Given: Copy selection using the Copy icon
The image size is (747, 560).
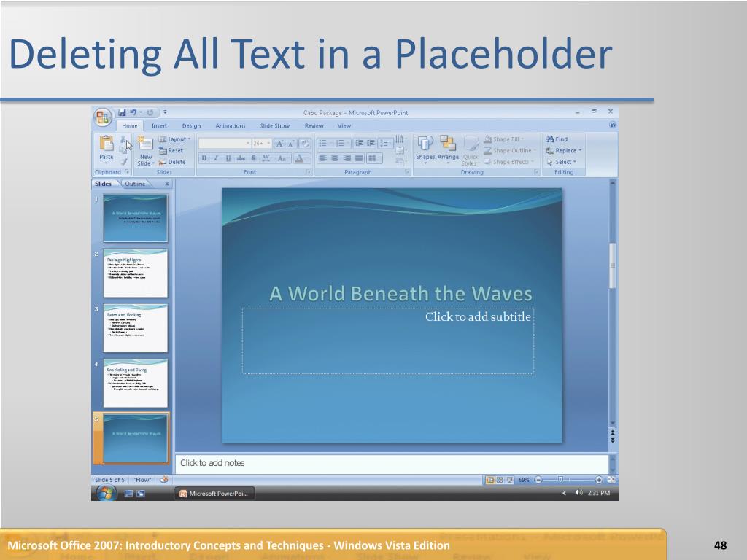Looking at the screenshot, I should tap(123, 150).
